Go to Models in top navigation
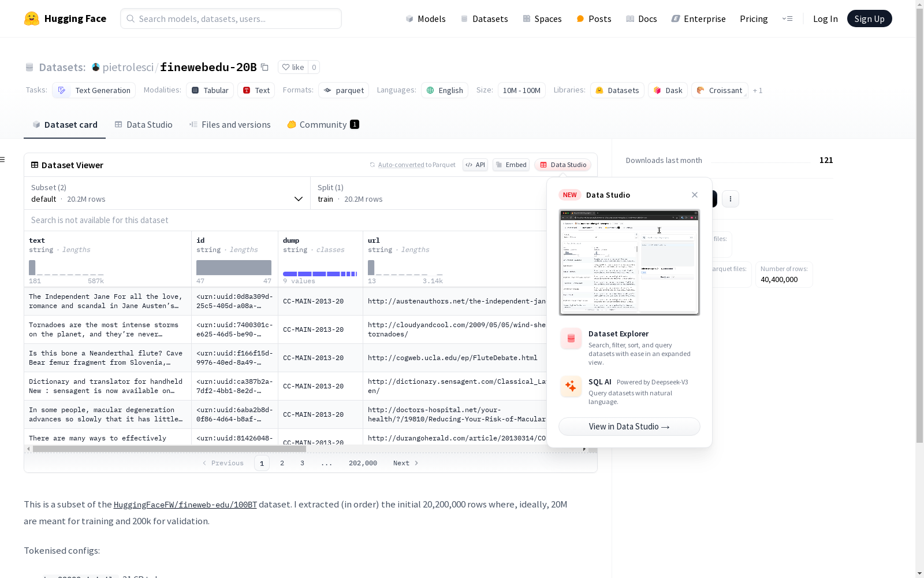This screenshot has height=578, width=924. [426, 18]
